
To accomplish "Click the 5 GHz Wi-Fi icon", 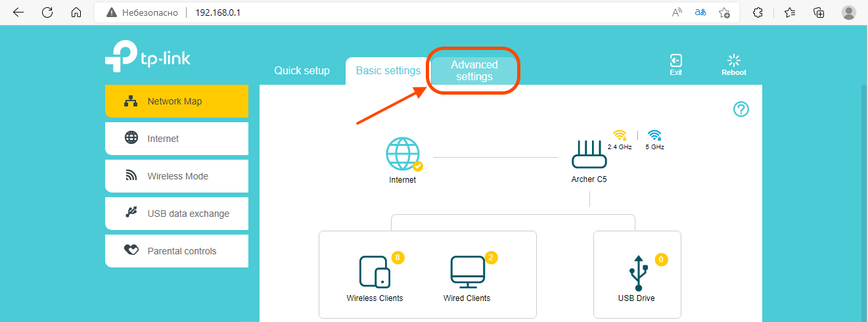I will click(x=654, y=135).
